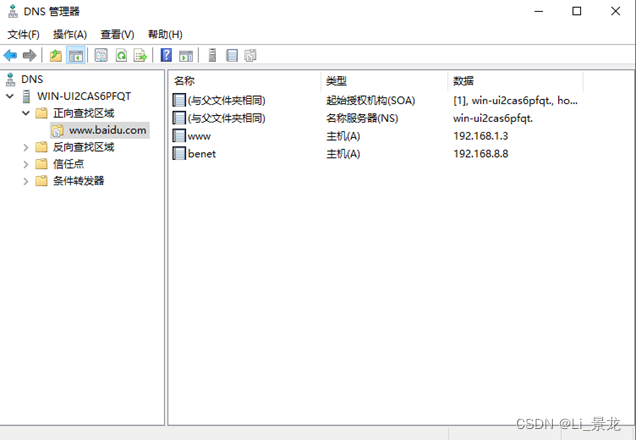This screenshot has height=440, width=636.
Task: Select 反向查找区域 in the tree
Action: pyautogui.click(x=84, y=147)
